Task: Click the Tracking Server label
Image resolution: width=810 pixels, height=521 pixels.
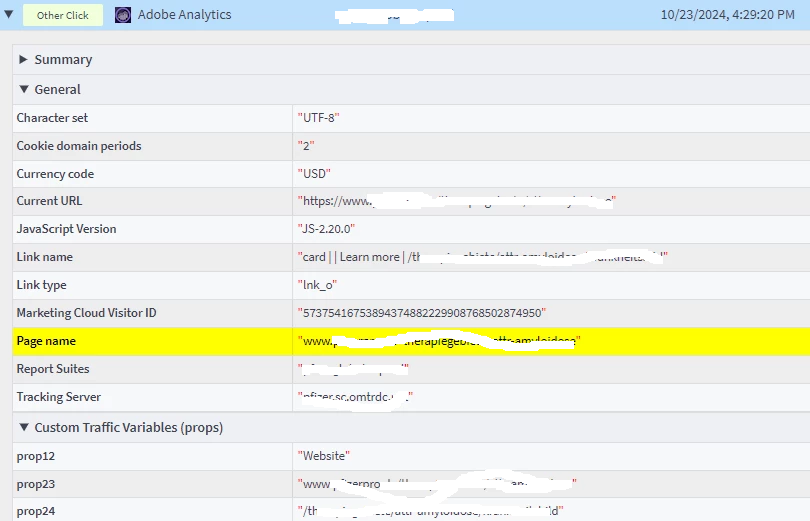Action: (58, 397)
